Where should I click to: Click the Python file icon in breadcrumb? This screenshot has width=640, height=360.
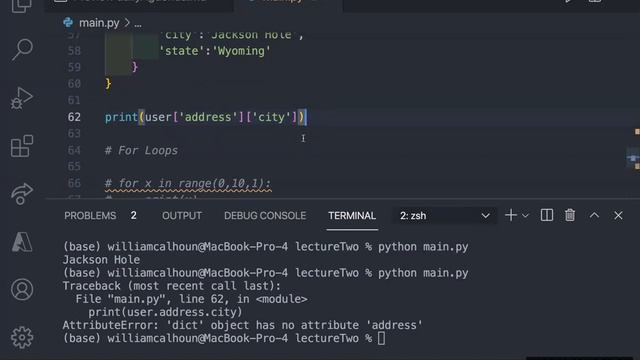pyautogui.click(x=68, y=22)
